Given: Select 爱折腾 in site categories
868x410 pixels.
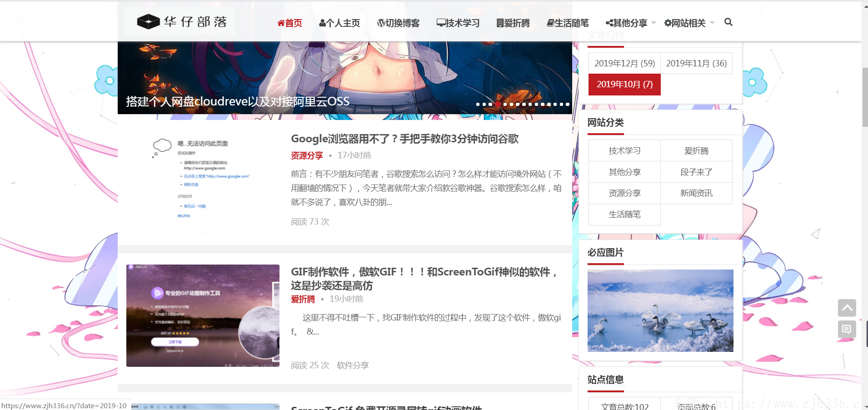Looking at the screenshot, I should [x=696, y=150].
